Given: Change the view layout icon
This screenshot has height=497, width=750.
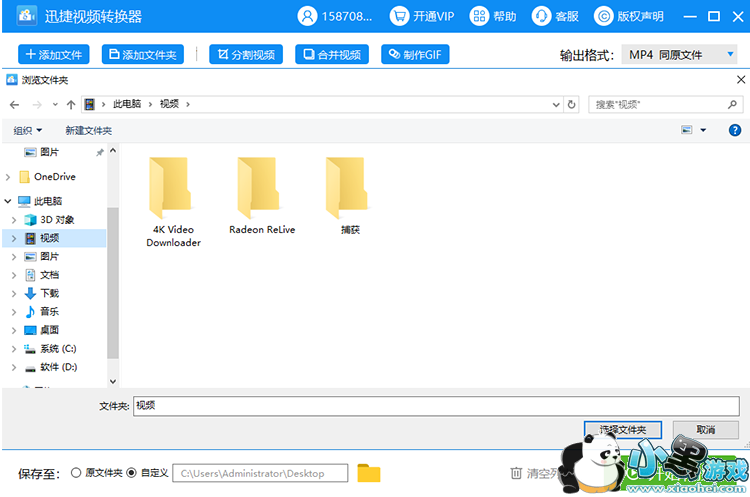Looking at the screenshot, I should (x=686, y=130).
